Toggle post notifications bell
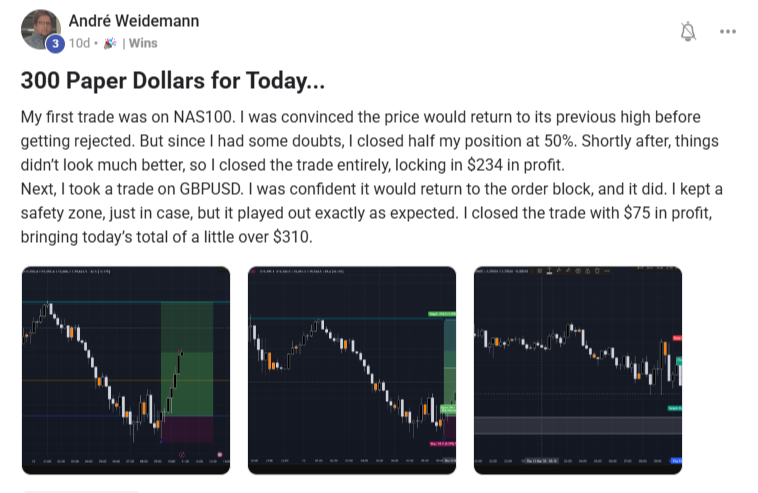 click(688, 32)
